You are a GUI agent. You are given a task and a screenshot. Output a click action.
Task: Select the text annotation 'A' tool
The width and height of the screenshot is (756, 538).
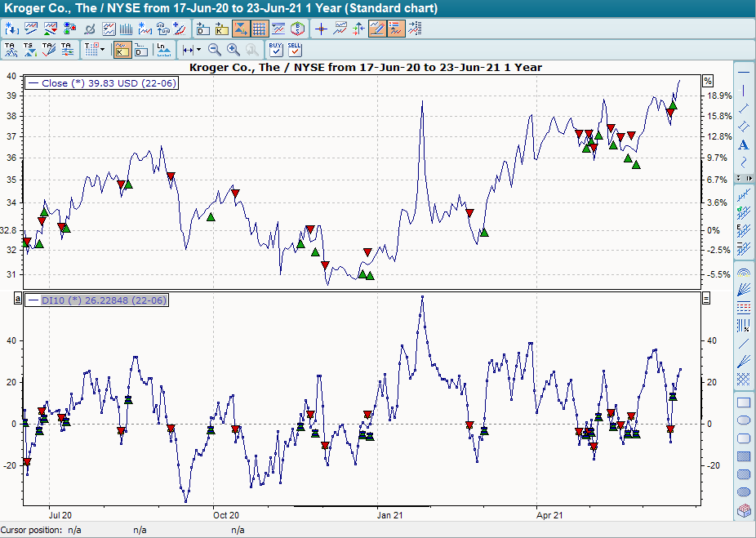point(744,145)
